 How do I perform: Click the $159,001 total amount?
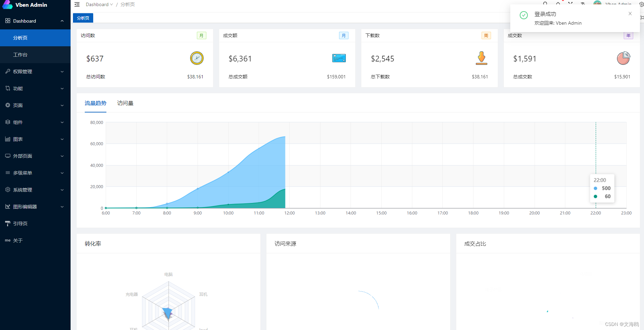click(336, 77)
